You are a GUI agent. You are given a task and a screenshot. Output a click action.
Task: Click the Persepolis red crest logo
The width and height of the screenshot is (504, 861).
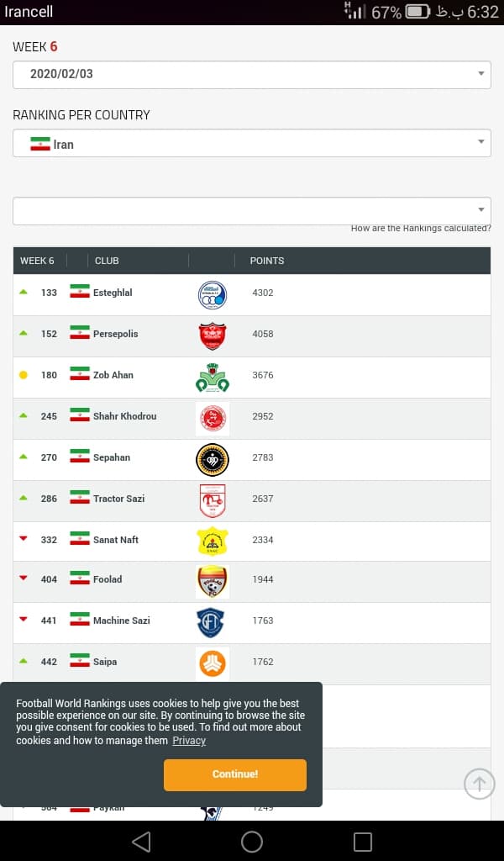(x=213, y=336)
